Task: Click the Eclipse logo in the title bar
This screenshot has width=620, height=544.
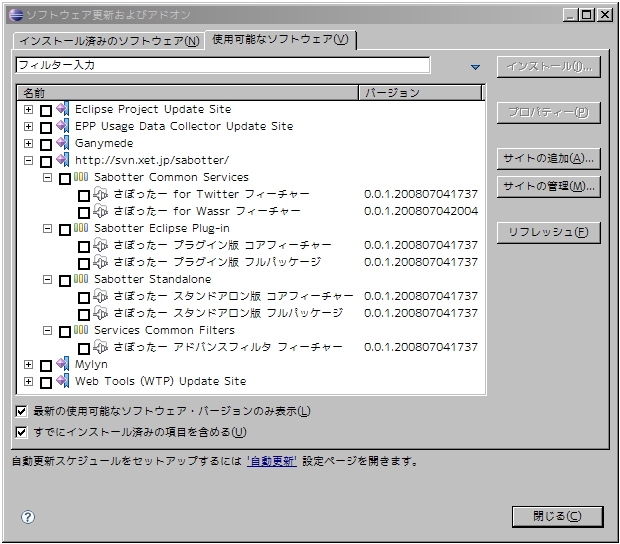Action: [x=16, y=15]
